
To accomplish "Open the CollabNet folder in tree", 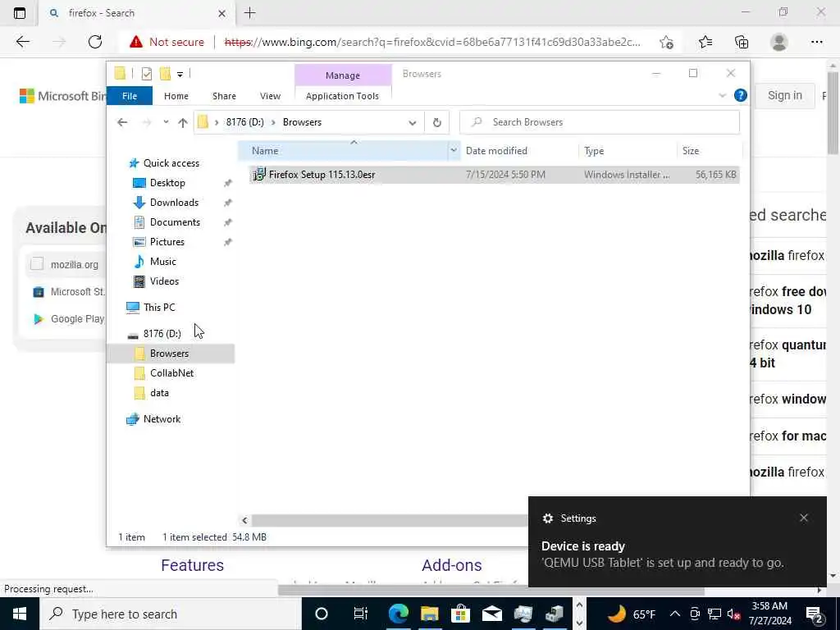I will (x=171, y=373).
